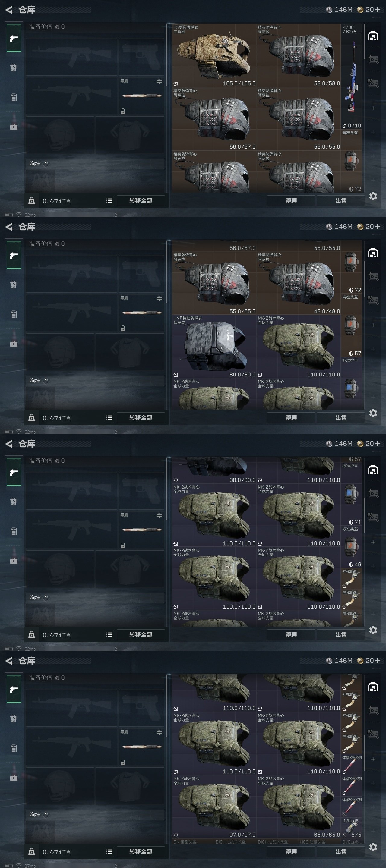Open stash container icon beside M700 rifle
The width and height of the screenshot is (386, 868).
coord(373,36)
